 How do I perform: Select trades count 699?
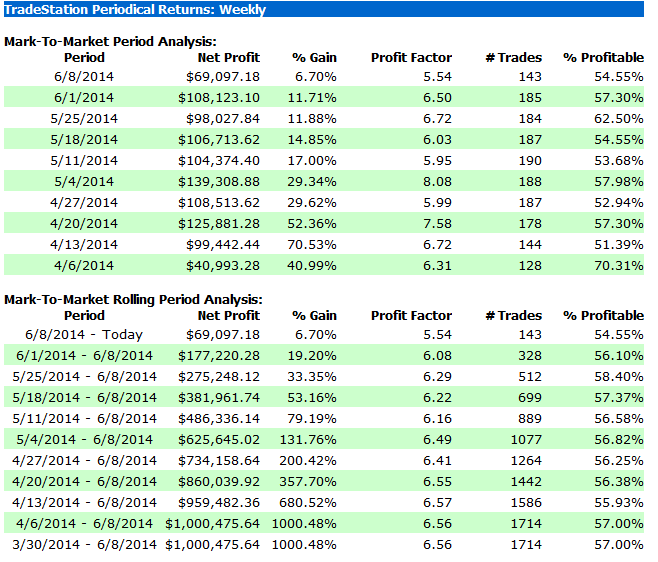click(x=530, y=398)
